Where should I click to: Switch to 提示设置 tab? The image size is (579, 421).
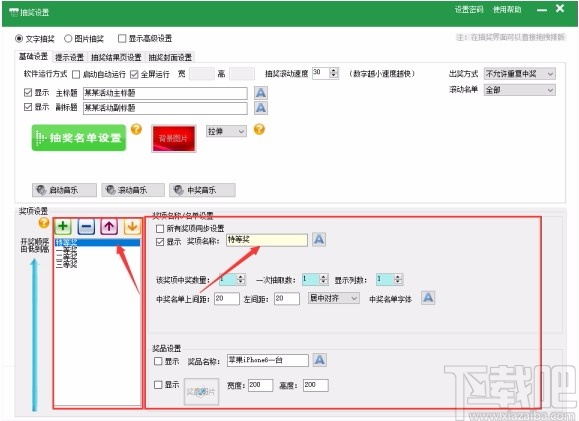tap(69, 57)
